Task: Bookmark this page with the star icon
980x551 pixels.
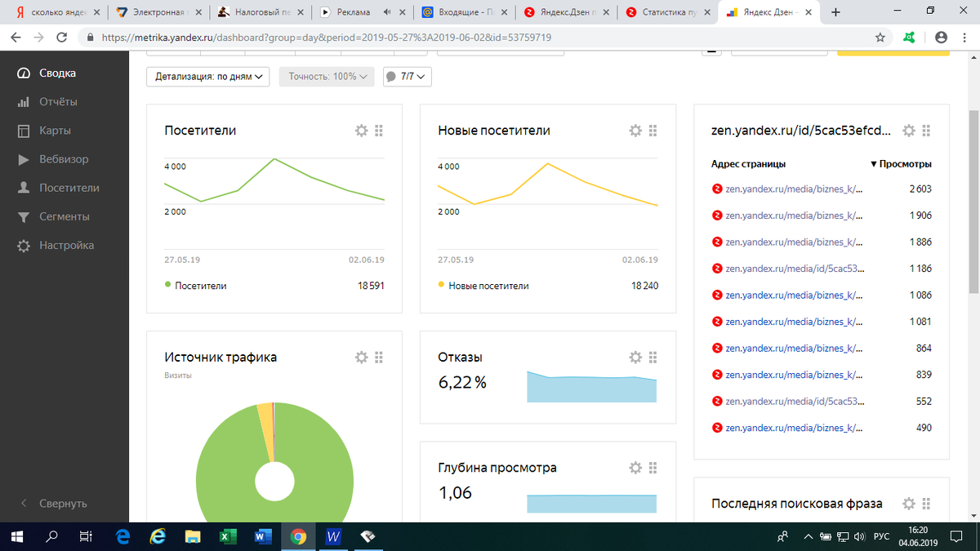Action: (880, 38)
